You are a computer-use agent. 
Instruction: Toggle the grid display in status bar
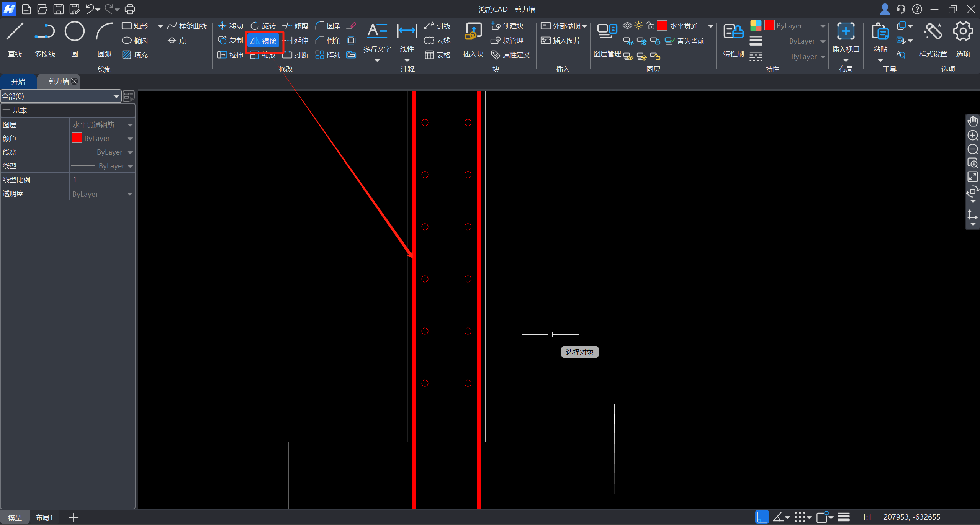click(x=800, y=517)
